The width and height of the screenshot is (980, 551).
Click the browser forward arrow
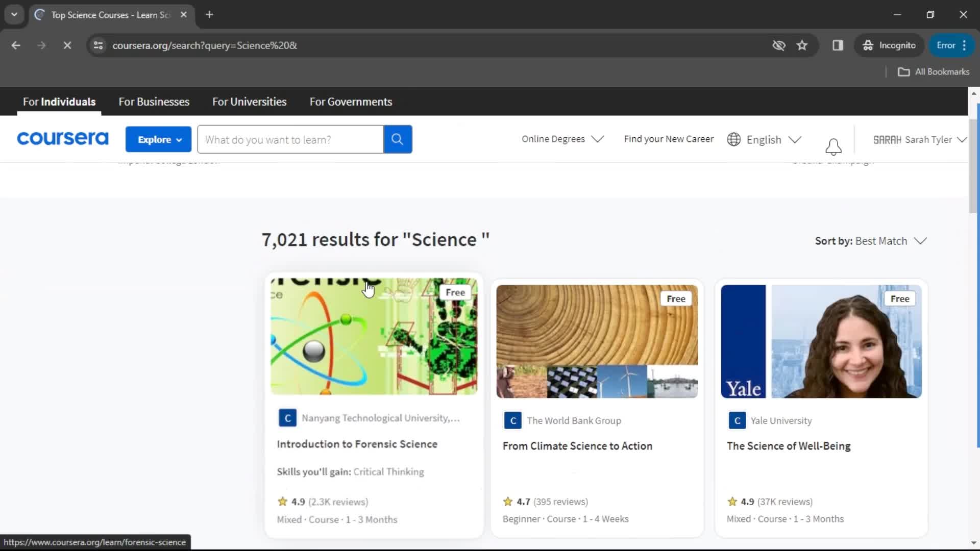click(41, 45)
